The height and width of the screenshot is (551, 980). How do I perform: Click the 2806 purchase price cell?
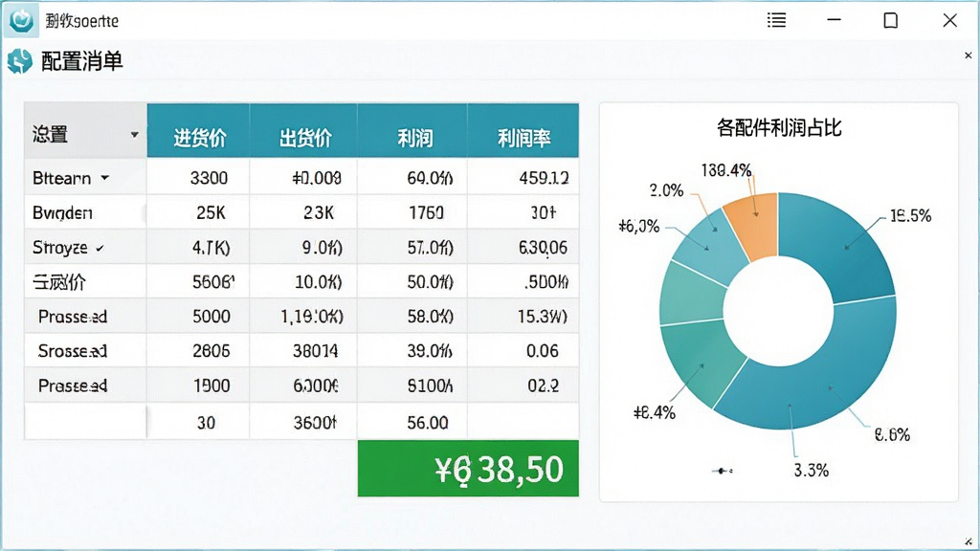tap(199, 350)
